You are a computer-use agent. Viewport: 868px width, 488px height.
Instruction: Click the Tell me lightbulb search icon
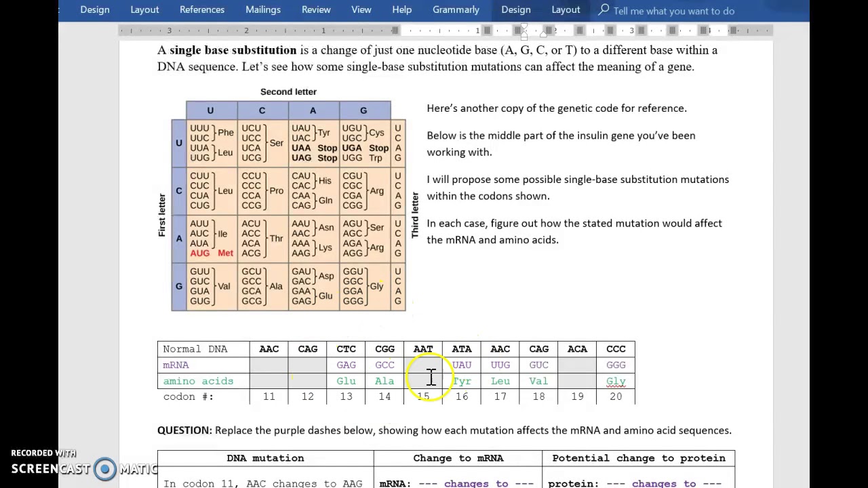coord(604,10)
